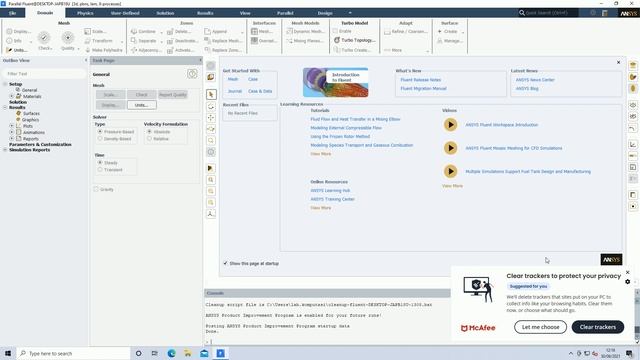
Task: Expand the Simulation Reports node
Action: coord(5,150)
